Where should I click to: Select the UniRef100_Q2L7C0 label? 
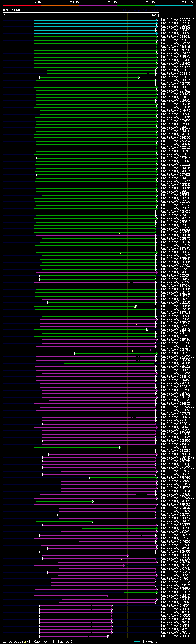click(176, 353)
